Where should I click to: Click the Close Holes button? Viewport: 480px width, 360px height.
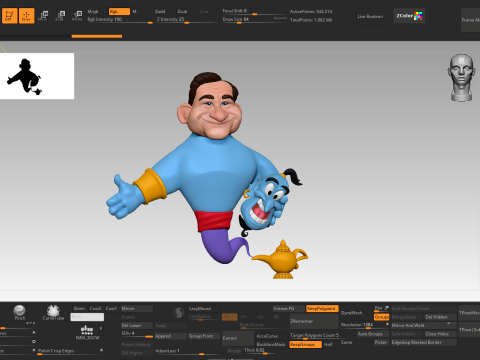tap(440, 334)
